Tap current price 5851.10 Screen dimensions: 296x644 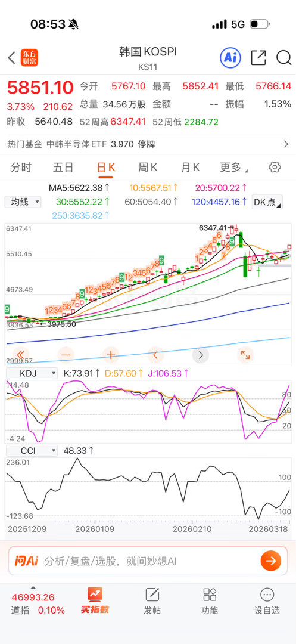click(40, 87)
